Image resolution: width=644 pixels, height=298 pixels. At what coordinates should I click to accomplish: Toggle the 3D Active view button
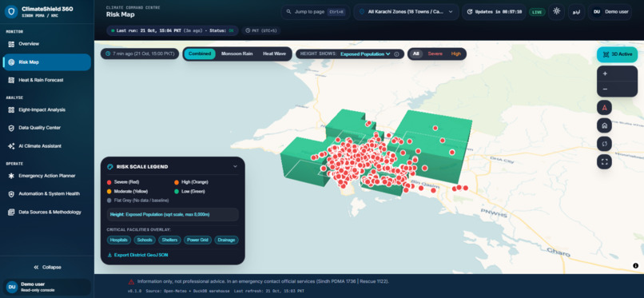tap(617, 54)
